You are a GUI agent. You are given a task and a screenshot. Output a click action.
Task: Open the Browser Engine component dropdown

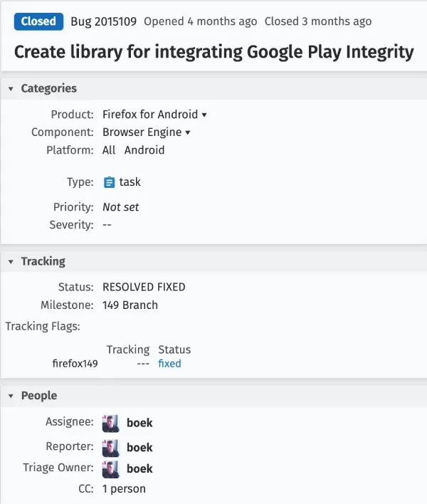point(147,132)
